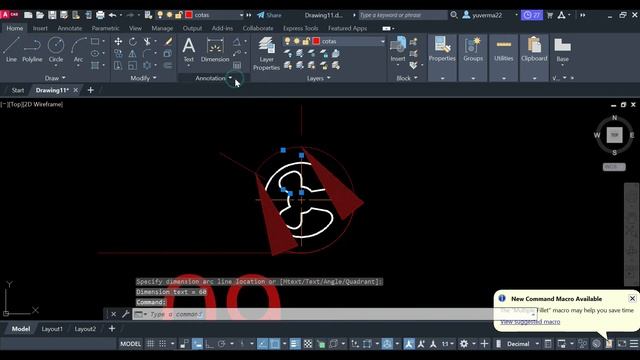This screenshot has width=640, height=360.
Task: Expand the Modify panel
Action: pos(143,78)
